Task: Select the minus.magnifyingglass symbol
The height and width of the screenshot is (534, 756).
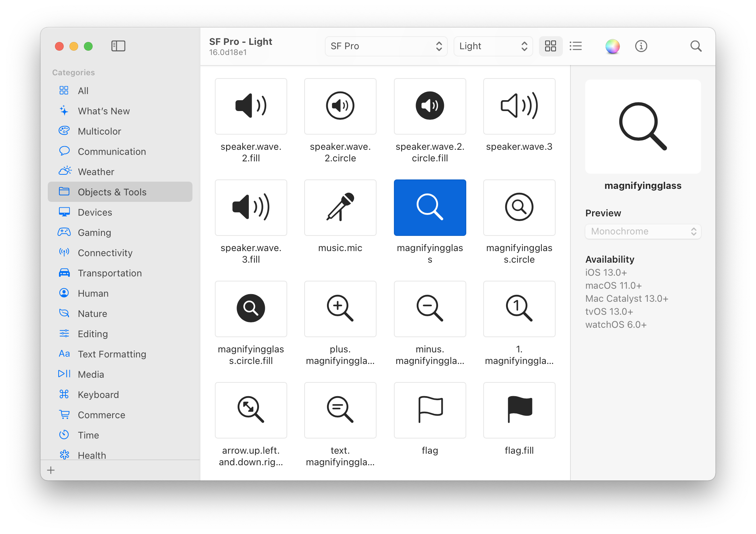Action: 430,309
